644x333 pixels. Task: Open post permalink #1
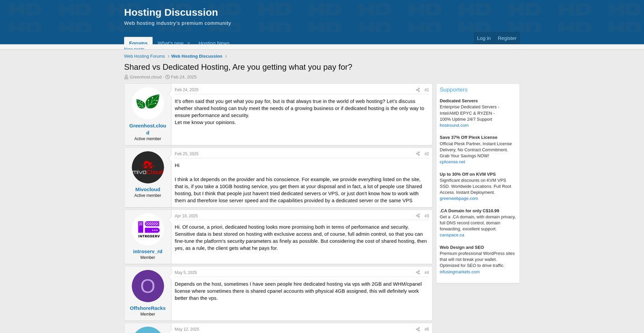tap(427, 90)
